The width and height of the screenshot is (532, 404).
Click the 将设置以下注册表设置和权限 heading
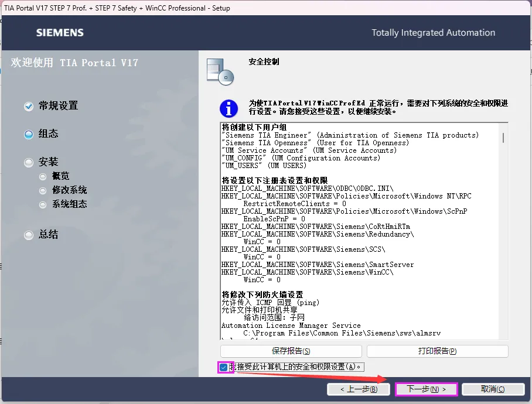(x=274, y=181)
